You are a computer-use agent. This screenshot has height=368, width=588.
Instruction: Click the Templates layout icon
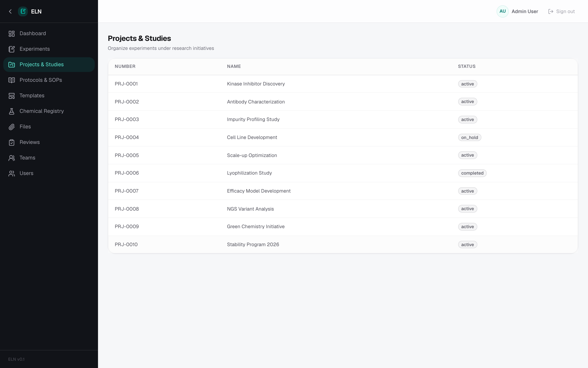[x=12, y=96]
